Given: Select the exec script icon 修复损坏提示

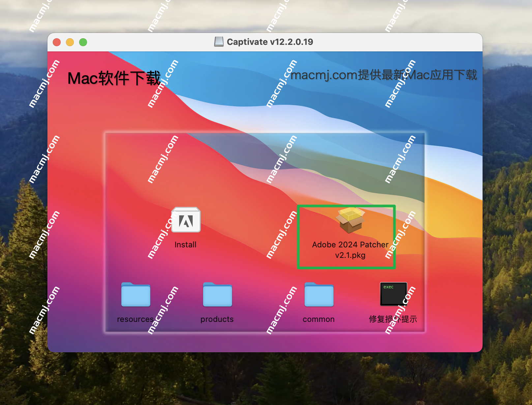Looking at the screenshot, I should point(393,294).
